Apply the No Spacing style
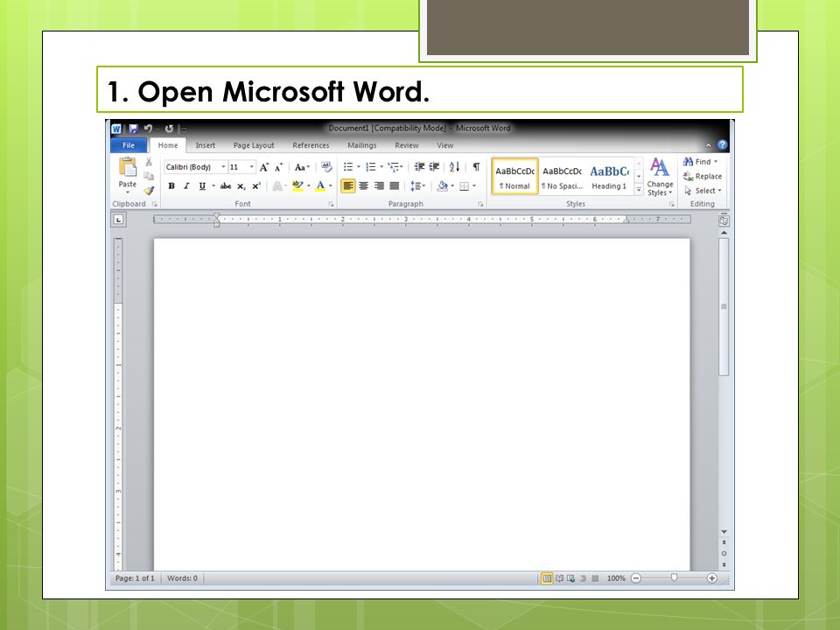Viewport: 840px width, 630px height. pos(562,176)
